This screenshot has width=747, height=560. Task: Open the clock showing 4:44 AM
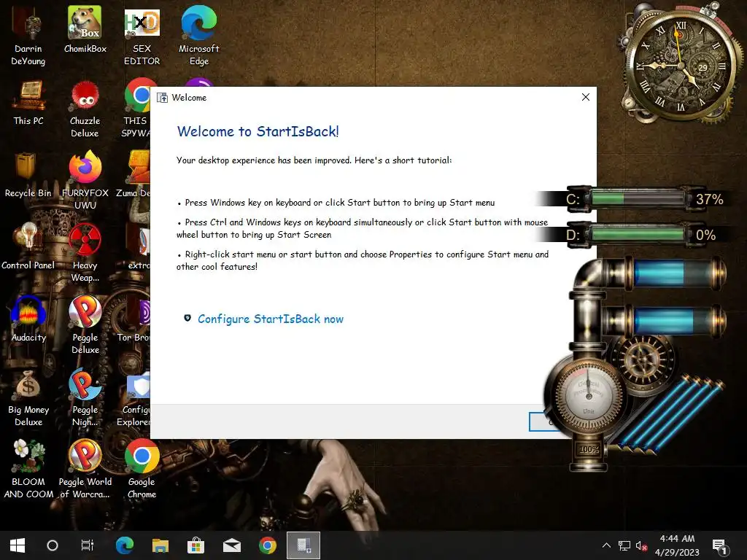coord(677,545)
